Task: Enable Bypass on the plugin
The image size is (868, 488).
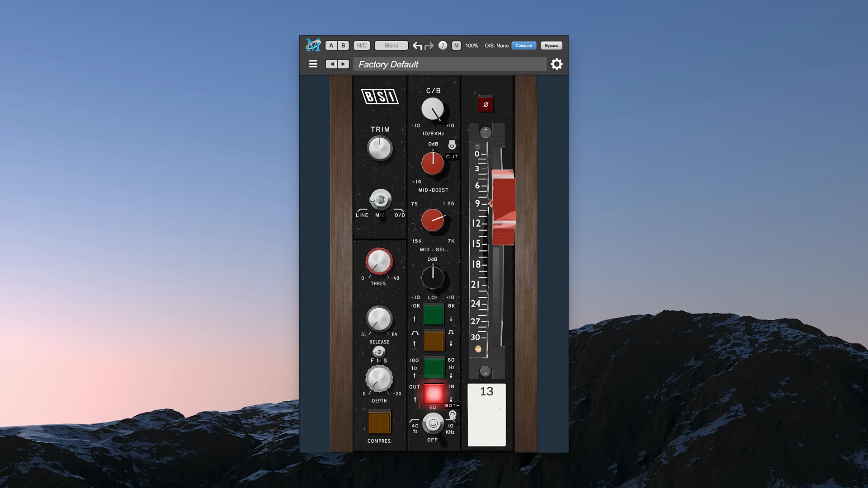Action: (551, 45)
